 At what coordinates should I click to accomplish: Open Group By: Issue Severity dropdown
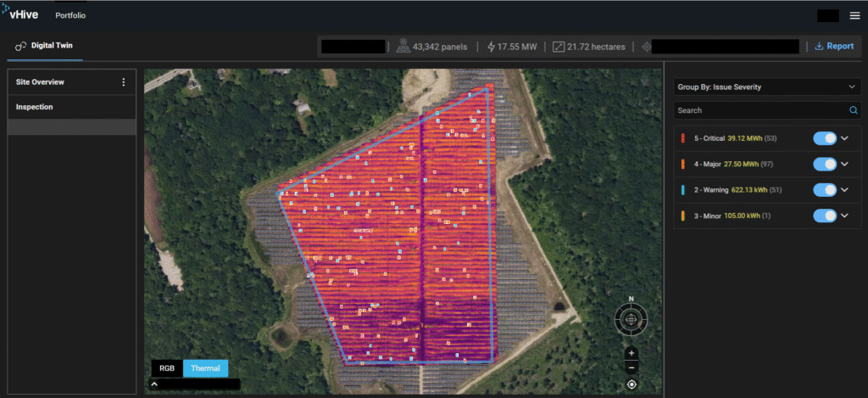click(766, 87)
